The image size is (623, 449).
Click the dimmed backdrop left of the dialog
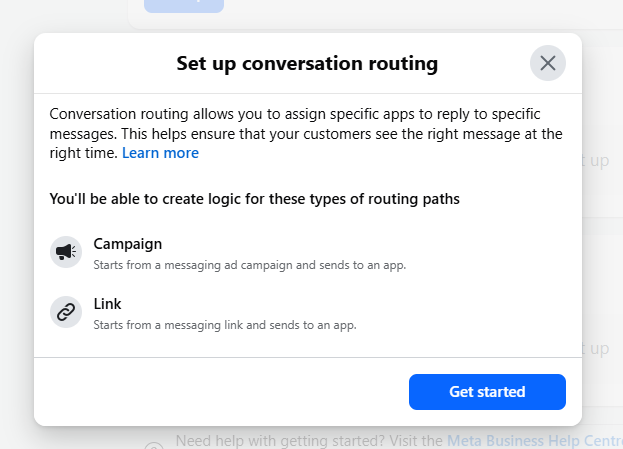[x=16, y=230]
